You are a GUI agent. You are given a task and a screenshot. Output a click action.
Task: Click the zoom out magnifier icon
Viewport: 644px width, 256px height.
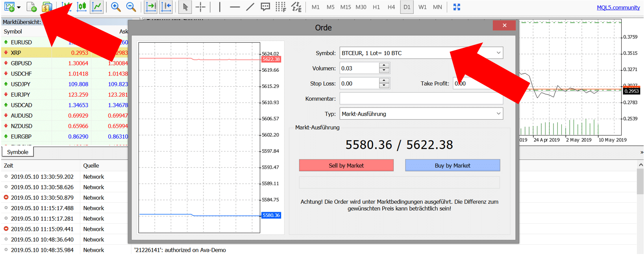[x=131, y=7]
